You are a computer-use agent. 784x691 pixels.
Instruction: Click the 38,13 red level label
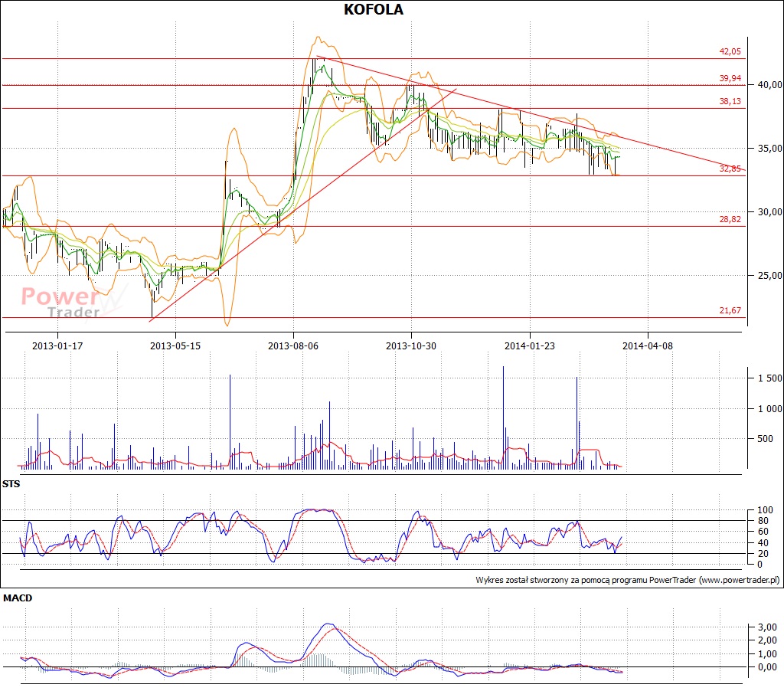pyautogui.click(x=730, y=101)
